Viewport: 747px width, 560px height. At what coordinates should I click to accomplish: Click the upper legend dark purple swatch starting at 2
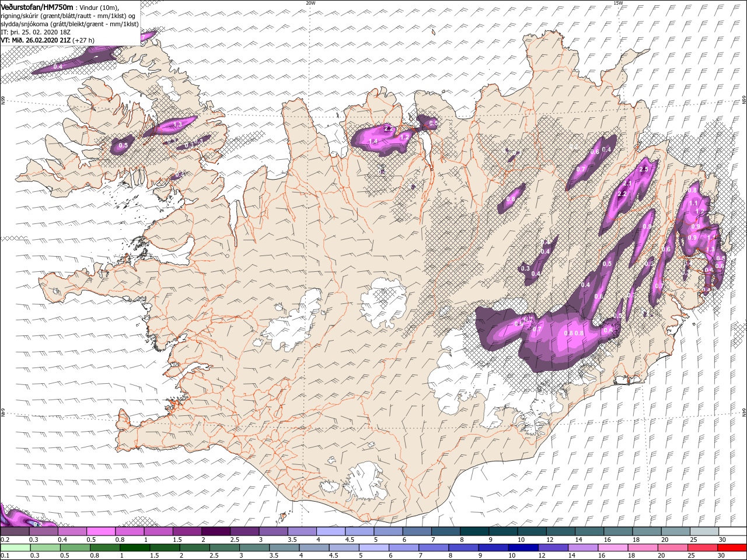click(215, 531)
